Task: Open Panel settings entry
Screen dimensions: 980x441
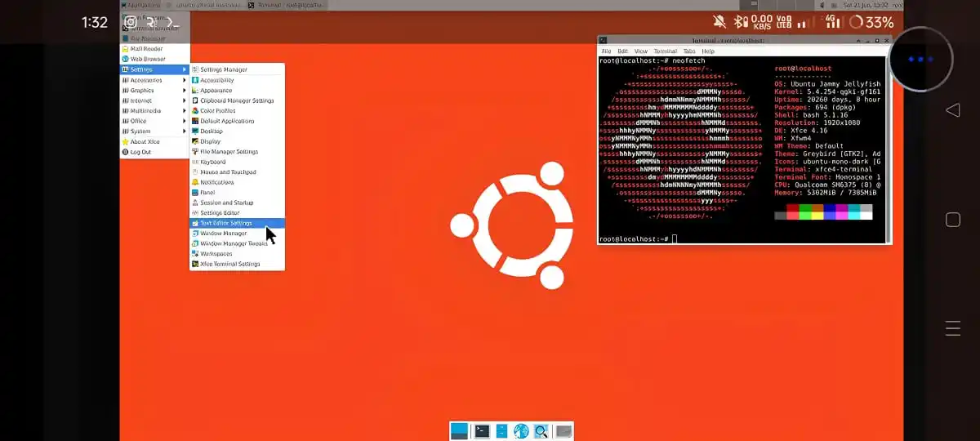Action: (x=237, y=193)
